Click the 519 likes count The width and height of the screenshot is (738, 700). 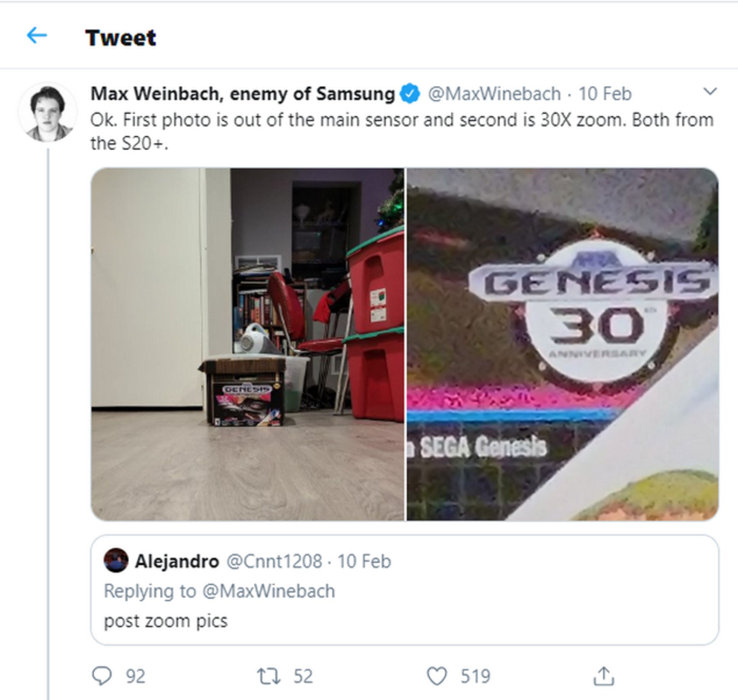(x=475, y=677)
